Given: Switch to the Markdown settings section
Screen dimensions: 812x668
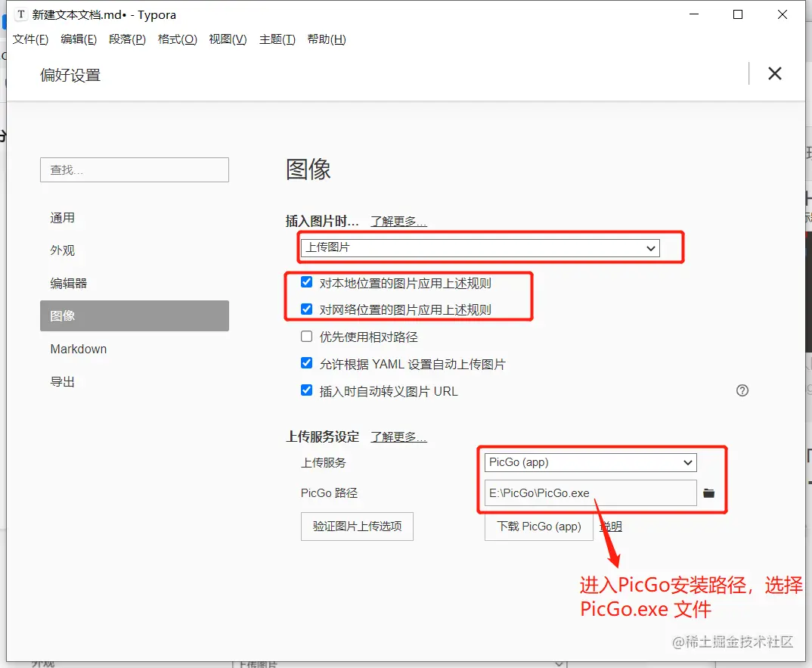Looking at the screenshot, I should [x=78, y=349].
